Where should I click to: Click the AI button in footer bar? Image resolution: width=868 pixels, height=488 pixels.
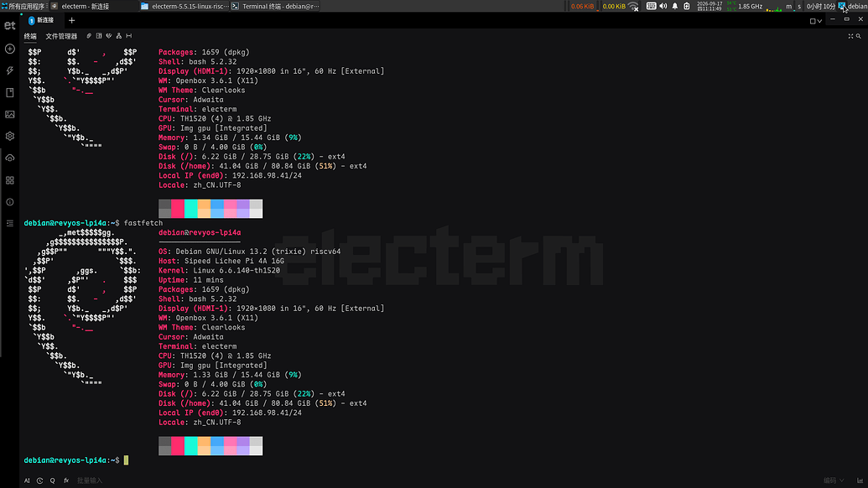pos(27,480)
